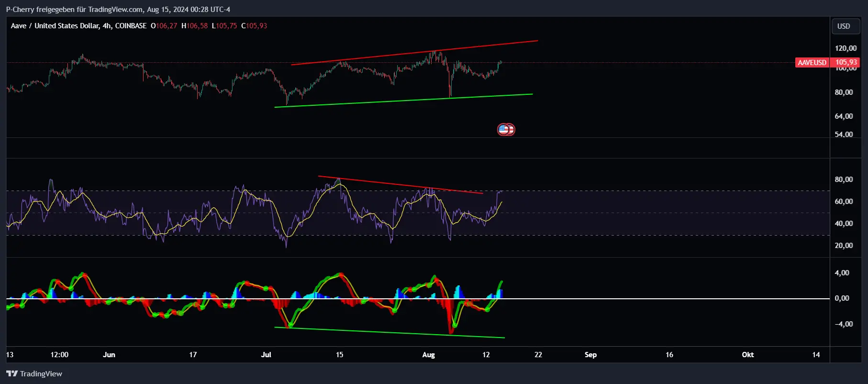The height and width of the screenshot is (384, 868).
Task: Select the red upper trendline on price chart
Action: 414,52
